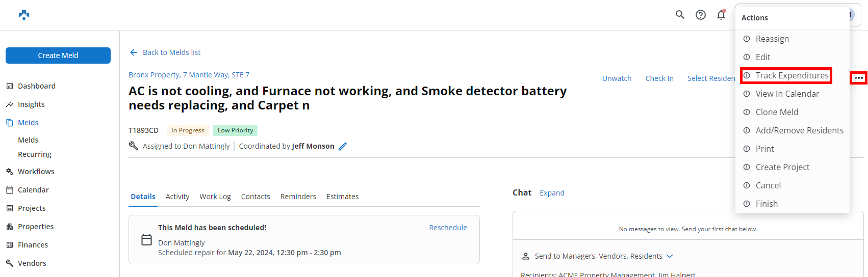Viewport: 868px width, 277px height.
Task: Open the notifications bell
Action: [x=721, y=15]
